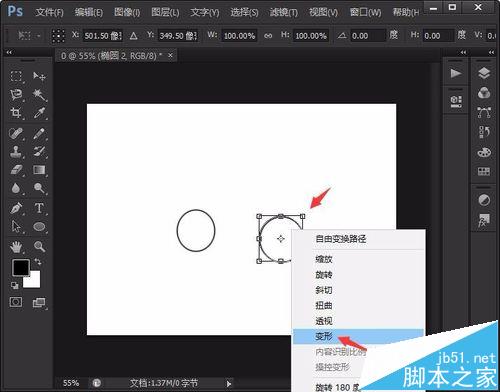This screenshot has height=392, width=500.
Task: Open the 窗口(W) menu
Action: click(x=365, y=12)
